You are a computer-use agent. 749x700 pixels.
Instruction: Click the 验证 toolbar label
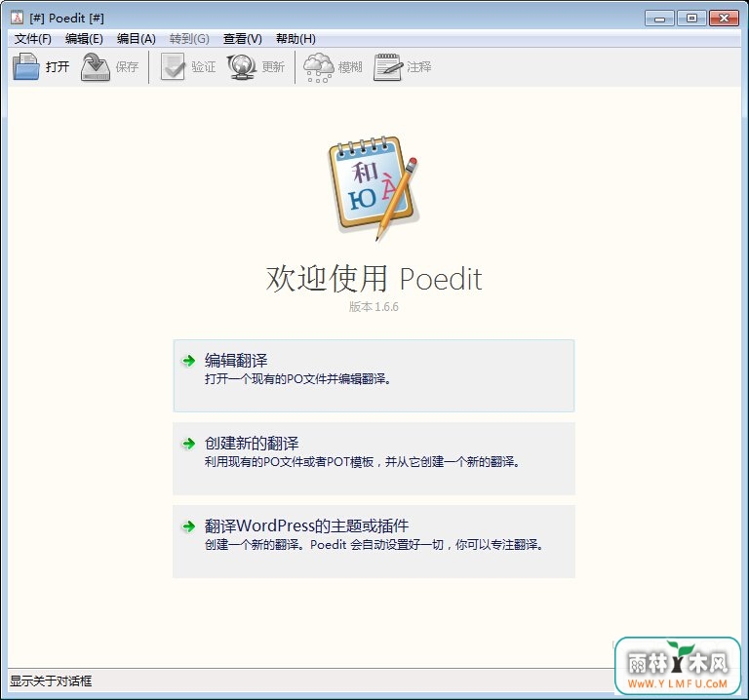204,67
